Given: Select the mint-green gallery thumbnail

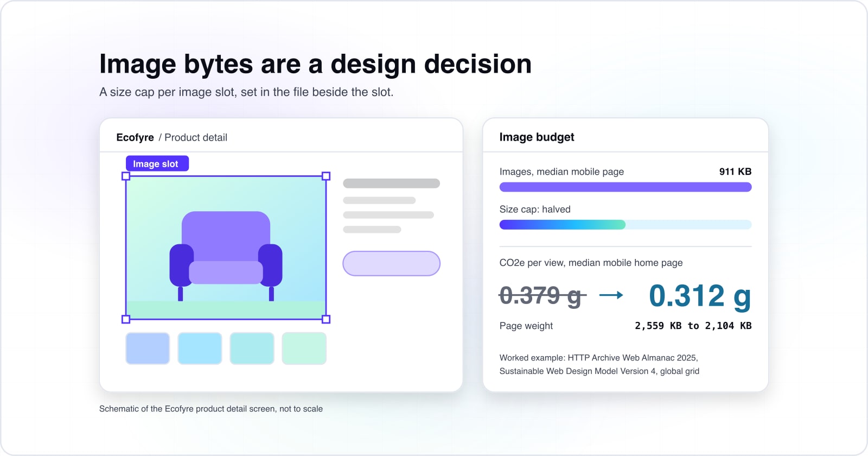Looking at the screenshot, I should coord(304,349).
